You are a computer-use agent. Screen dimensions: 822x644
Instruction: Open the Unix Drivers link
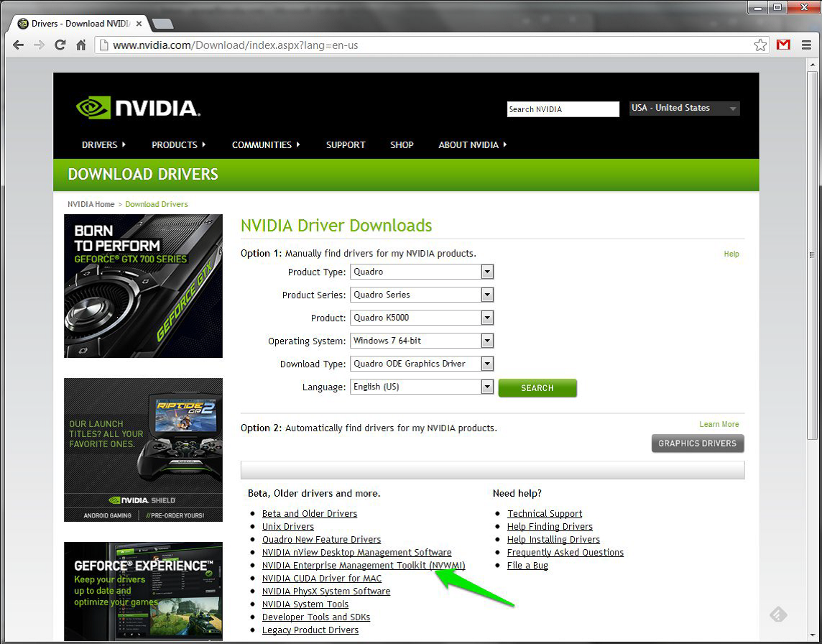pyautogui.click(x=288, y=527)
